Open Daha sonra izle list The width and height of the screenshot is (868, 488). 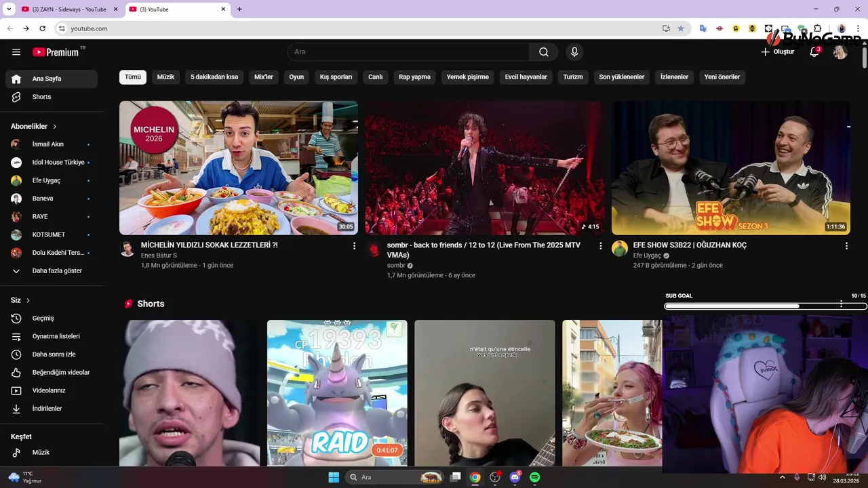click(52, 354)
